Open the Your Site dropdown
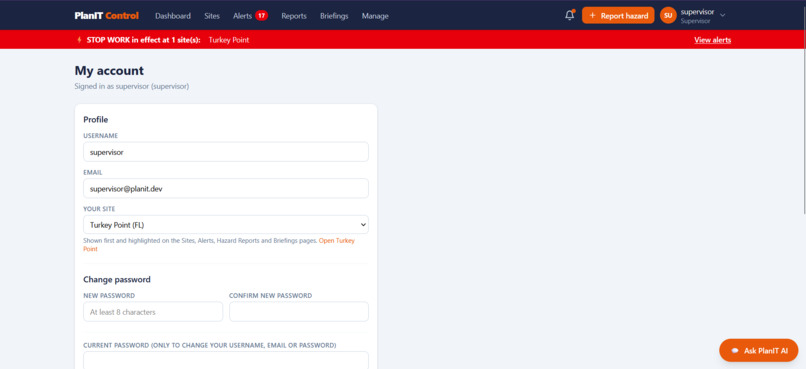The height and width of the screenshot is (369, 806). [x=226, y=225]
